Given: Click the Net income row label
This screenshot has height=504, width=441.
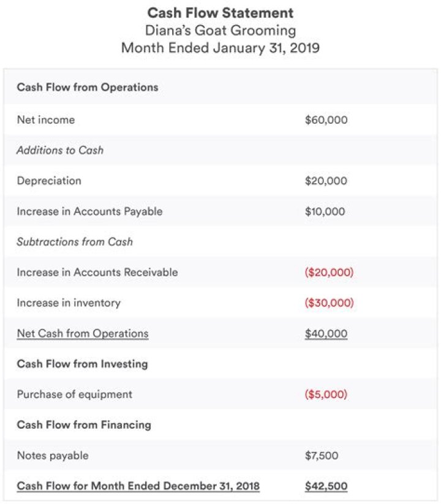Looking at the screenshot, I should click(x=46, y=120).
